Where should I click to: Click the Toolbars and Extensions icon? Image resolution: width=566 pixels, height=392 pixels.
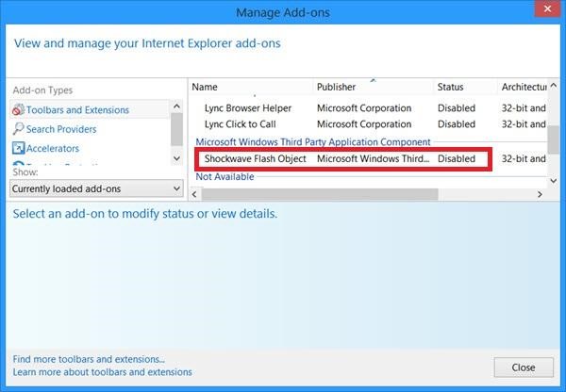(18, 109)
